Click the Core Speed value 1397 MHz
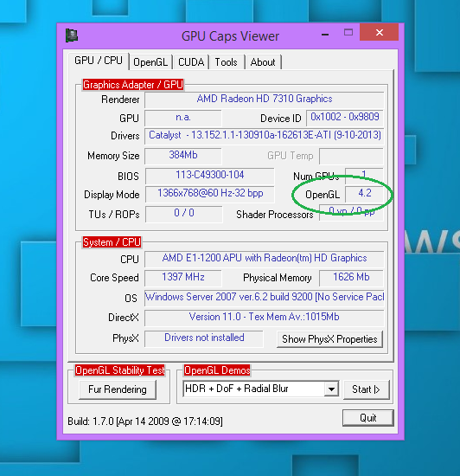Viewport: 460px width, 476px height. (183, 278)
